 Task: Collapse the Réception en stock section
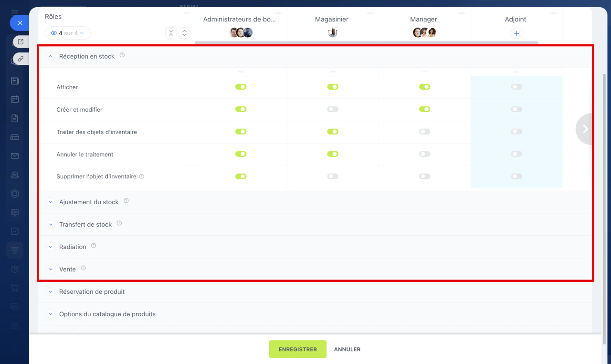click(51, 56)
